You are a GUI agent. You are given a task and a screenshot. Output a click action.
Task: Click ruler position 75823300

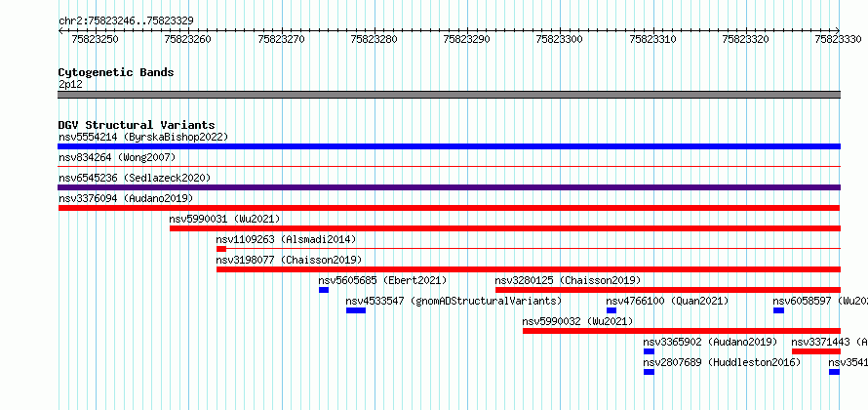coord(560,40)
